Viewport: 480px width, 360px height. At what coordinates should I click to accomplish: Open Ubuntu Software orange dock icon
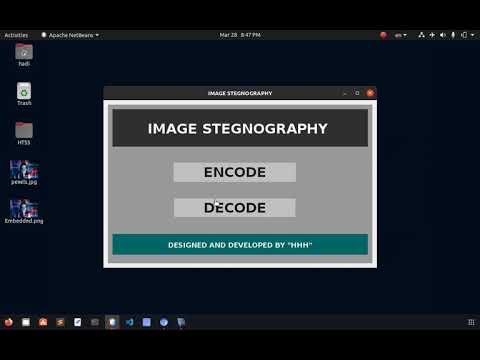43,322
